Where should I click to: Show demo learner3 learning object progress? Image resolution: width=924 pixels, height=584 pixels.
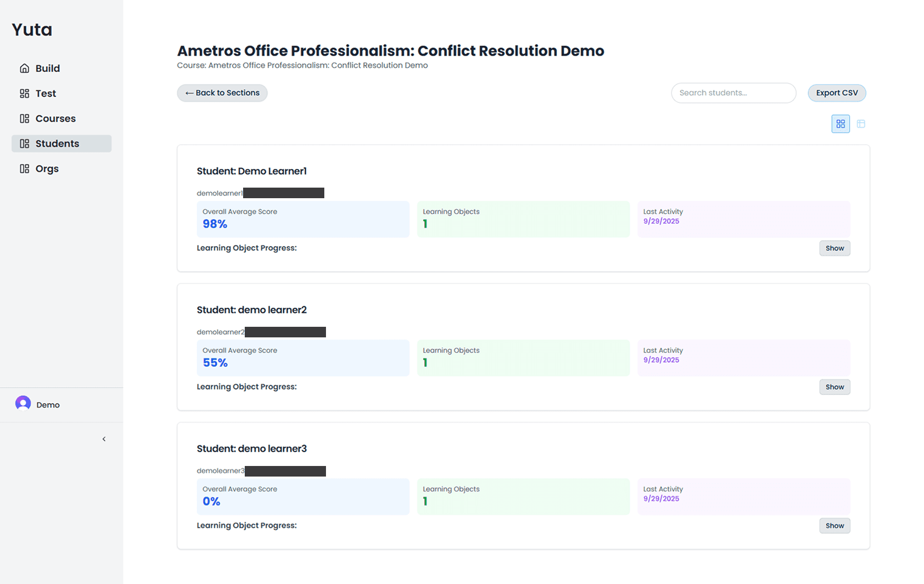[x=834, y=526]
